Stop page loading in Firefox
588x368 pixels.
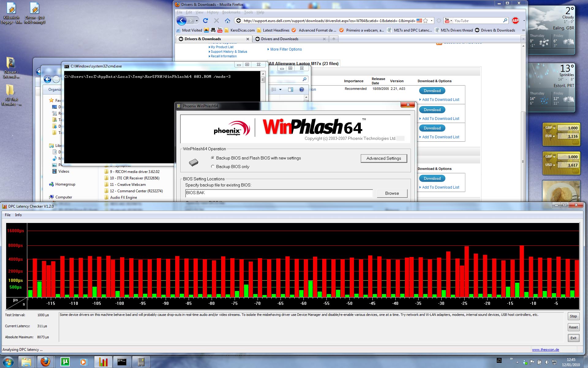coord(217,21)
